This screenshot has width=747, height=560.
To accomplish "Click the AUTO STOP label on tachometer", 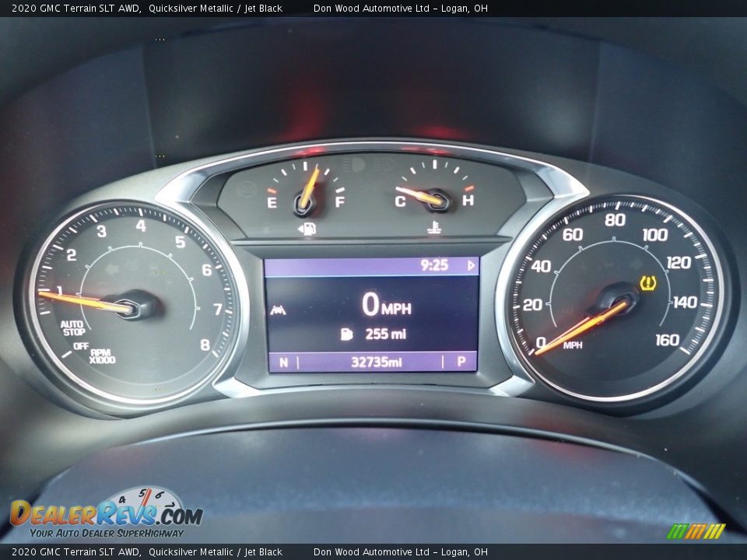I will (73, 327).
